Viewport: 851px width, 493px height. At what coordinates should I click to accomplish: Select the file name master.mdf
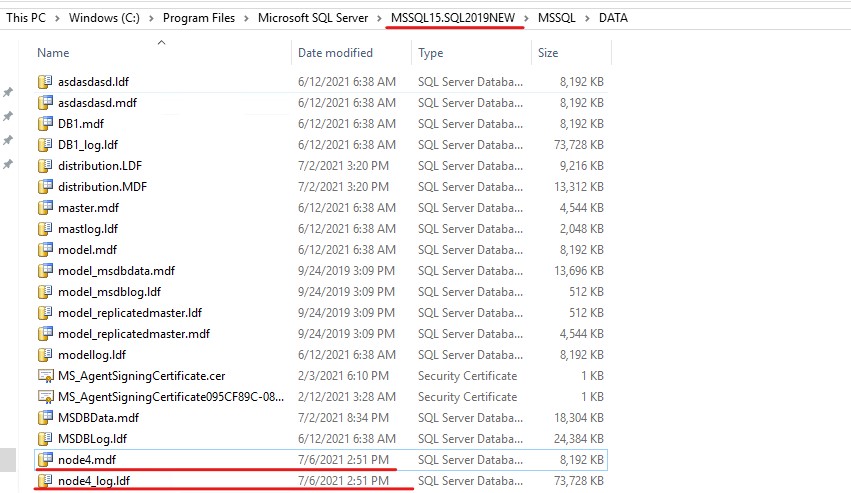(88, 208)
